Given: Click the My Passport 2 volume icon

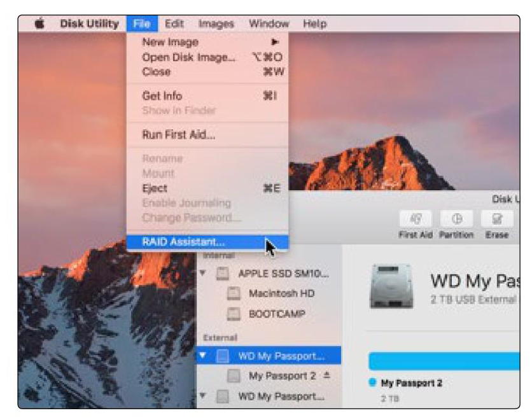Looking at the screenshot, I should click(x=234, y=376).
